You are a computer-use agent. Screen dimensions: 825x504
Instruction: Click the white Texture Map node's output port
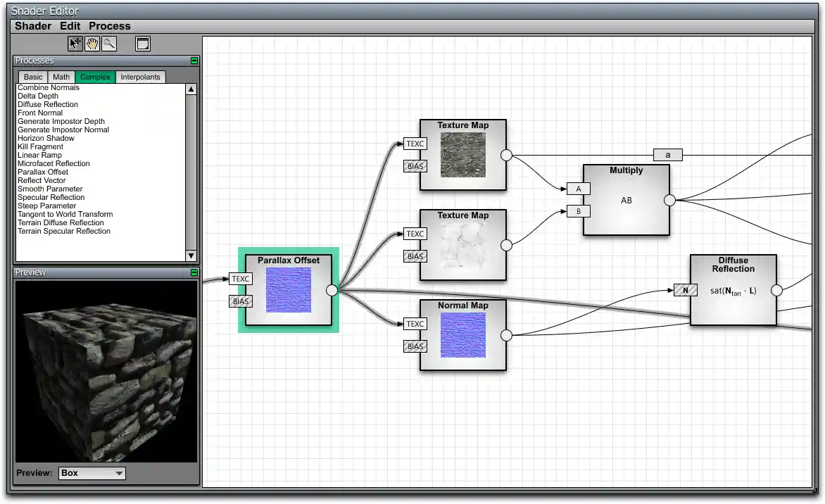[506, 245]
